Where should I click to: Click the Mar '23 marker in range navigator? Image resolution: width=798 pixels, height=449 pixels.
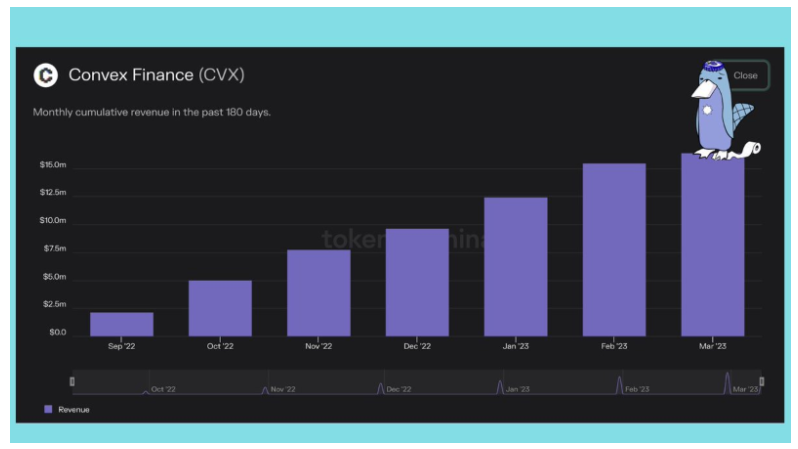tap(746, 389)
